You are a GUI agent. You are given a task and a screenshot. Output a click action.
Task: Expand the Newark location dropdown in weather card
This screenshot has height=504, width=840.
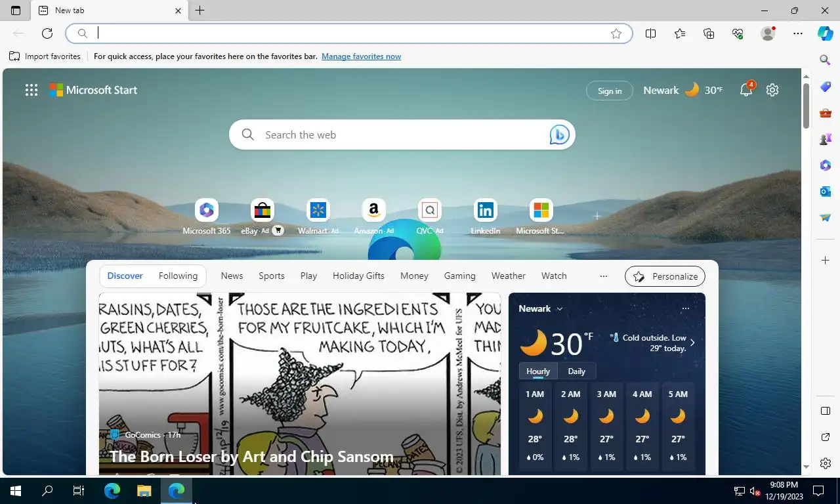pos(560,309)
